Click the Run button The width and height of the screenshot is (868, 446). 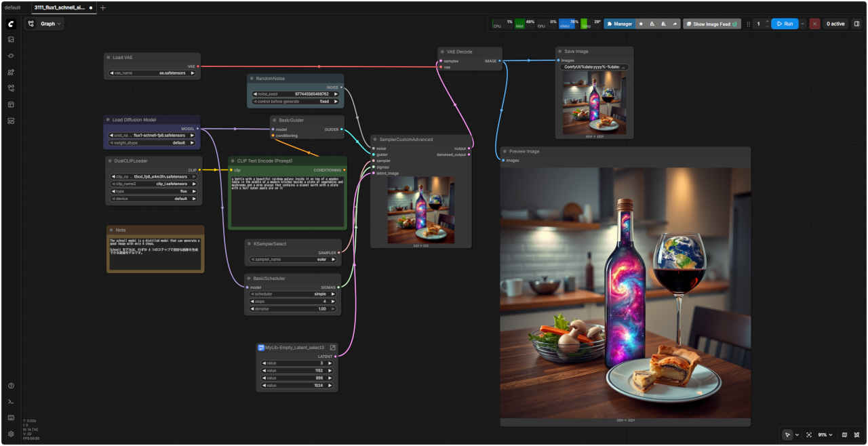[x=784, y=24]
